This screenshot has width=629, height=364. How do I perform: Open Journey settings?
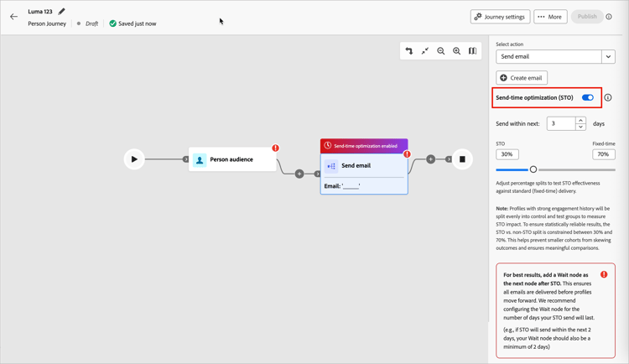pos(500,17)
